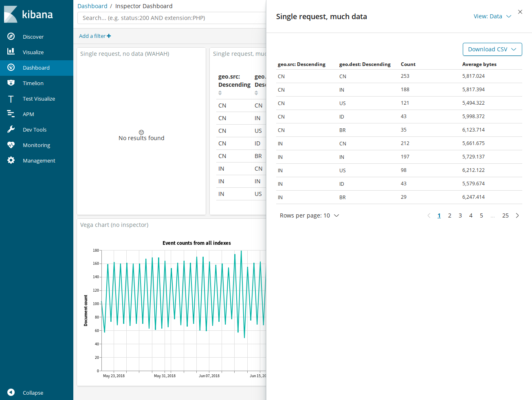
Task: Click Dev Tools label in sidebar
Action: (x=35, y=130)
